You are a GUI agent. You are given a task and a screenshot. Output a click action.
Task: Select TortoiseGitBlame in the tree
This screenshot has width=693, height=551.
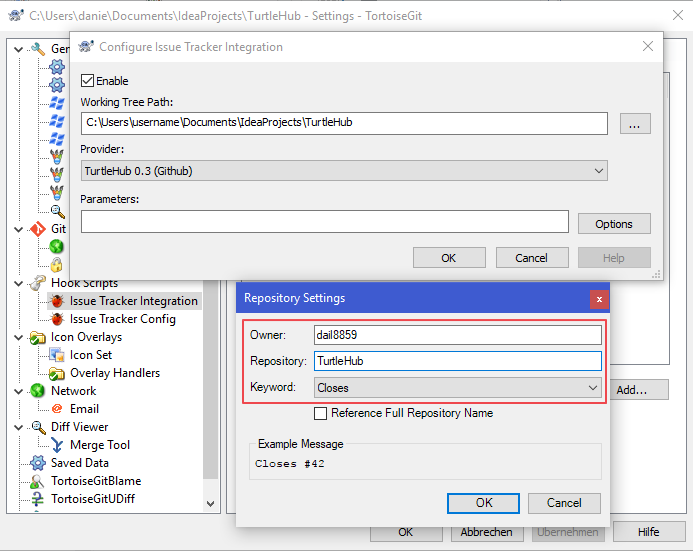pos(96,481)
